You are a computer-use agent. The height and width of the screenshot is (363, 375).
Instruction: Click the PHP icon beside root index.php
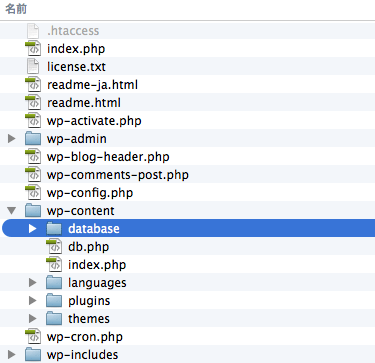click(x=33, y=49)
